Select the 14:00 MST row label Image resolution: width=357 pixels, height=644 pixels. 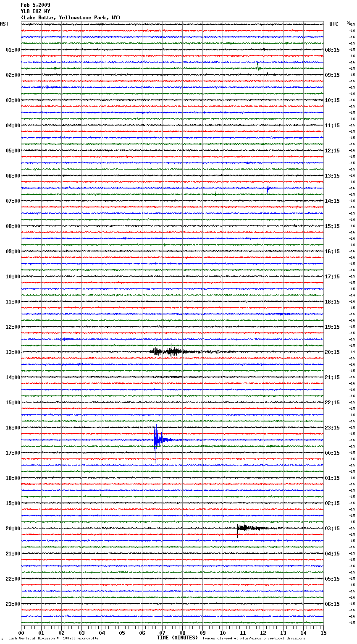13,377
